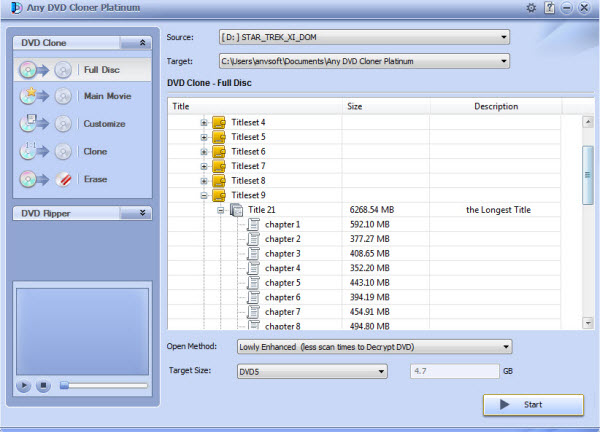The image size is (600, 432).
Task: Expand Titleset 7 tree node
Action: click(x=204, y=166)
